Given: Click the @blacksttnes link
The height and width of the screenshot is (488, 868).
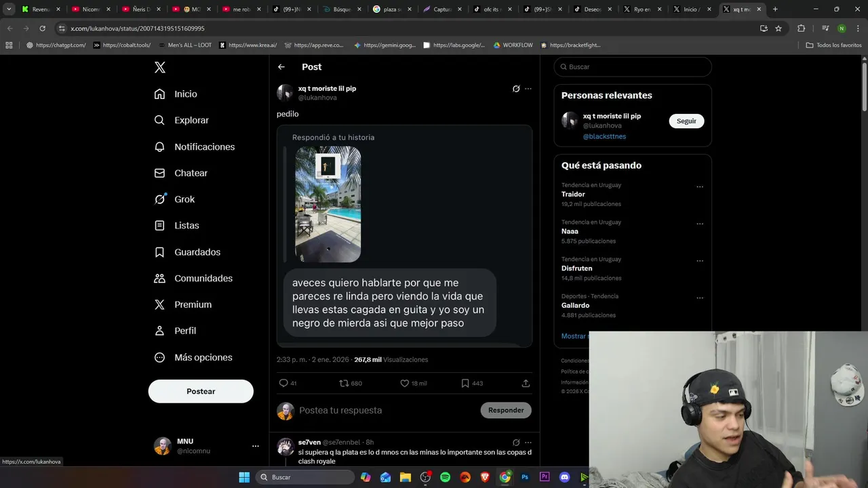Looking at the screenshot, I should [x=604, y=136].
